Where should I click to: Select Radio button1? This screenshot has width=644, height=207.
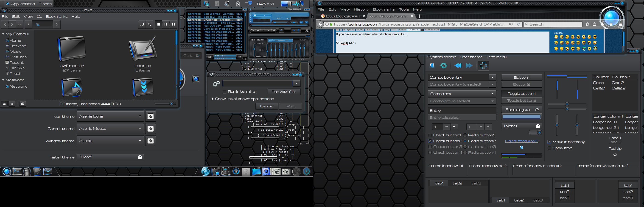(x=465, y=135)
